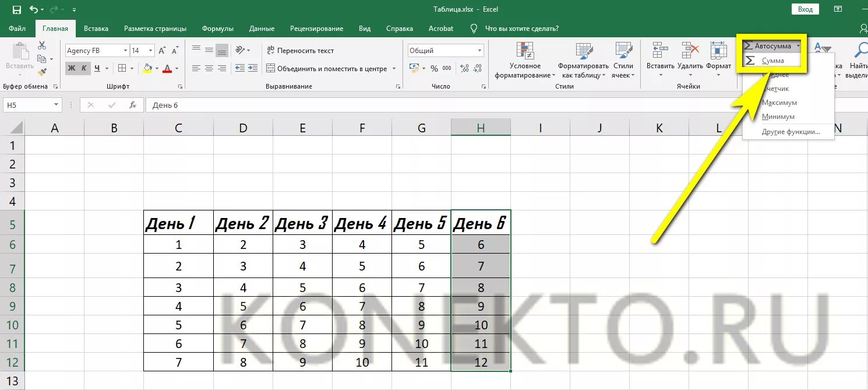This screenshot has height=390, width=868.
Task: Increase the decimal places
Action: [465, 68]
